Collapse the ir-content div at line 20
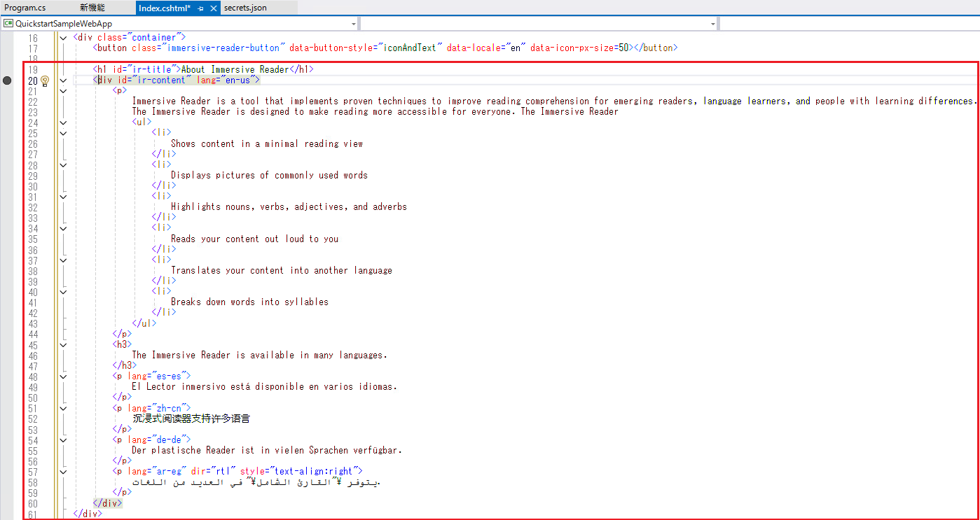 click(x=64, y=80)
